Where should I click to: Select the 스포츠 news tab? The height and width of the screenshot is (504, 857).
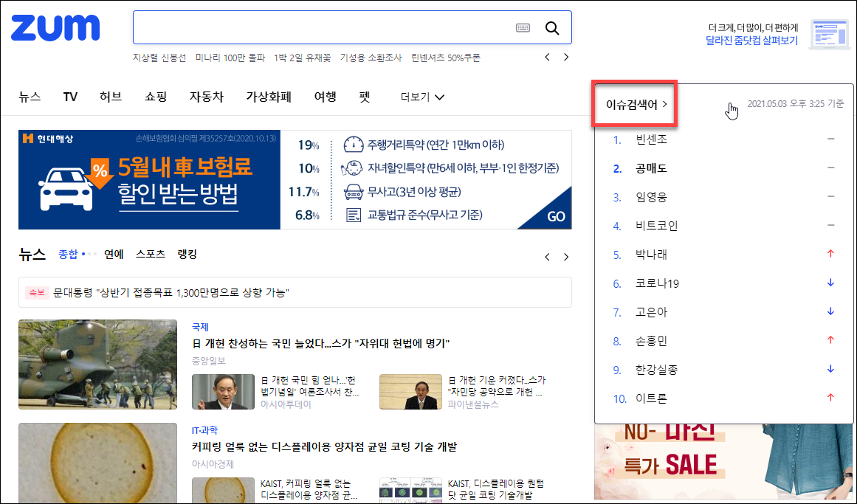coord(151,254)
